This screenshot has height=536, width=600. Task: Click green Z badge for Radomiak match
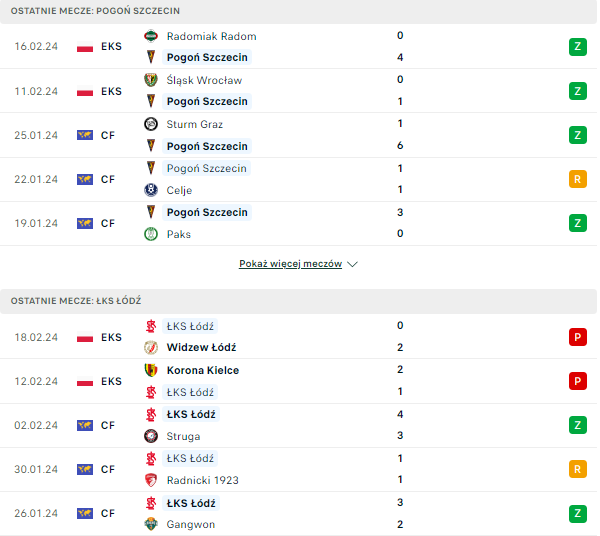(577, 46)
